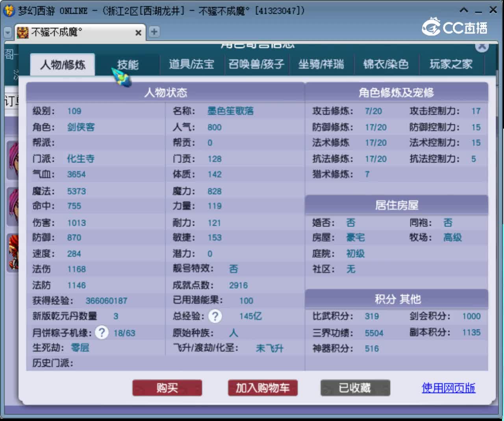This screenshot has height=421, width=504.
Task: Click the 魔法 value 5373
Action: (x=76, y=192)
